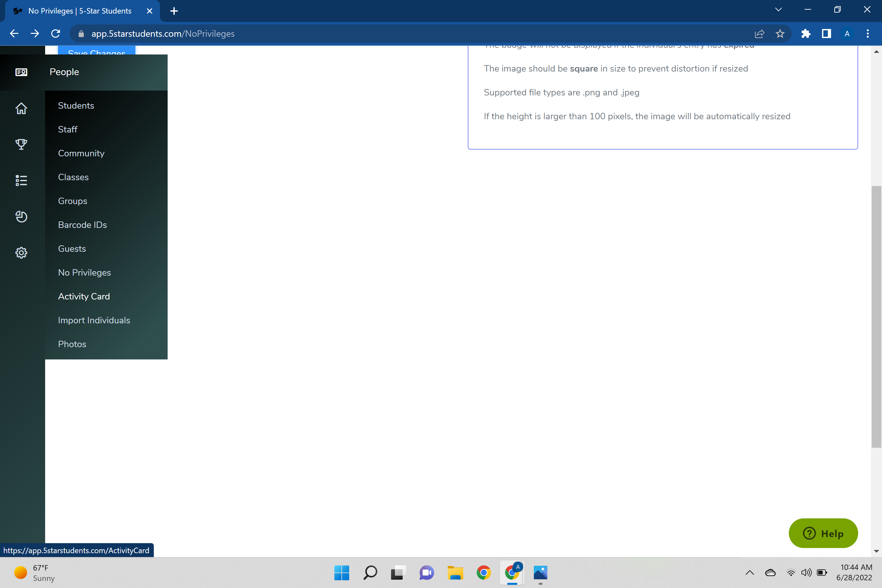Show hidden system tray icons

point(750,573)
